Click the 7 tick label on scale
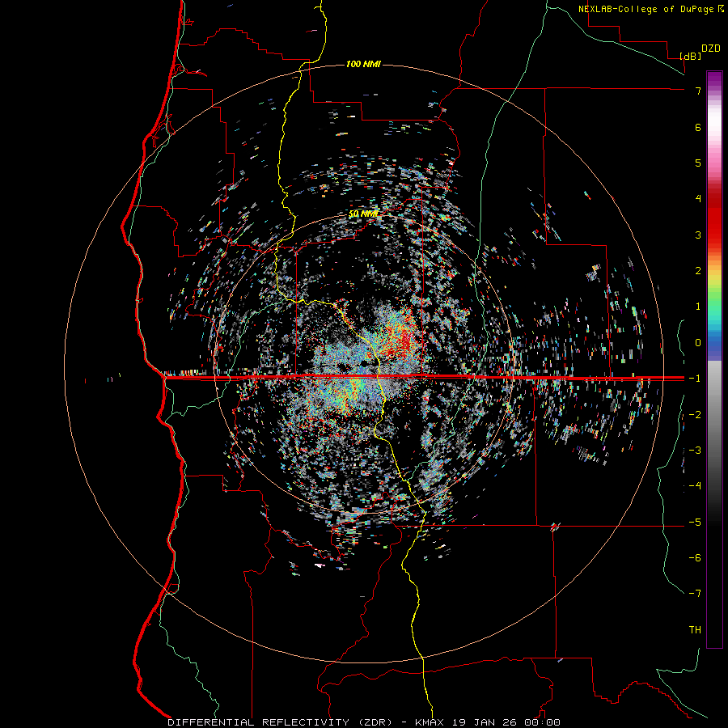The width and height of the screenshot is (728, 728). 698,91
